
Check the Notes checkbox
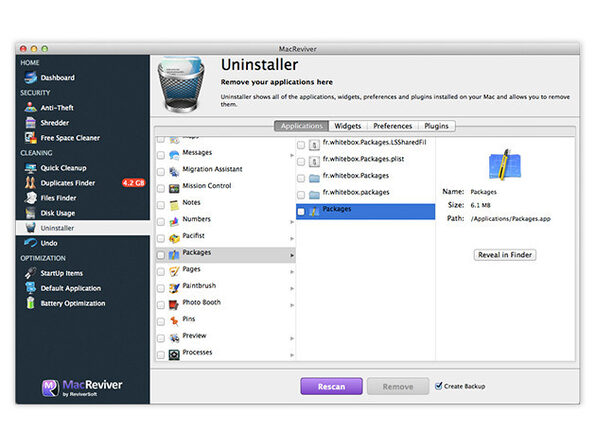click(161, 205)
